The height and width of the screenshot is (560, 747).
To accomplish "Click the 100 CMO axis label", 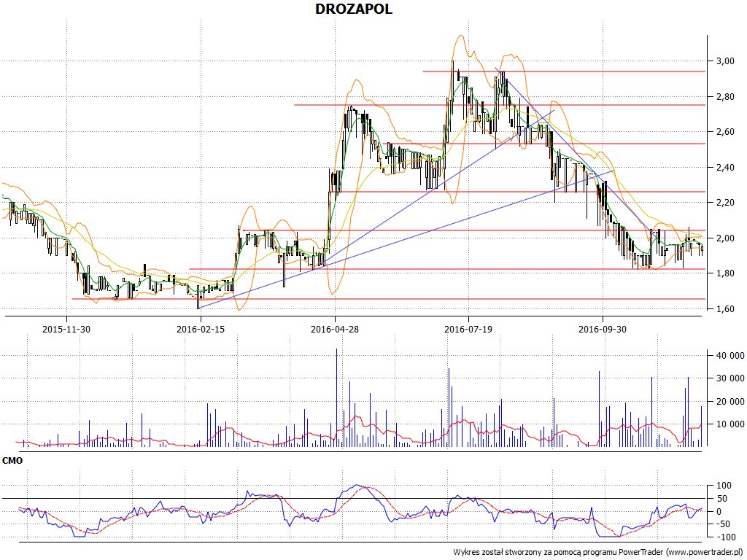I will point(724,486).
